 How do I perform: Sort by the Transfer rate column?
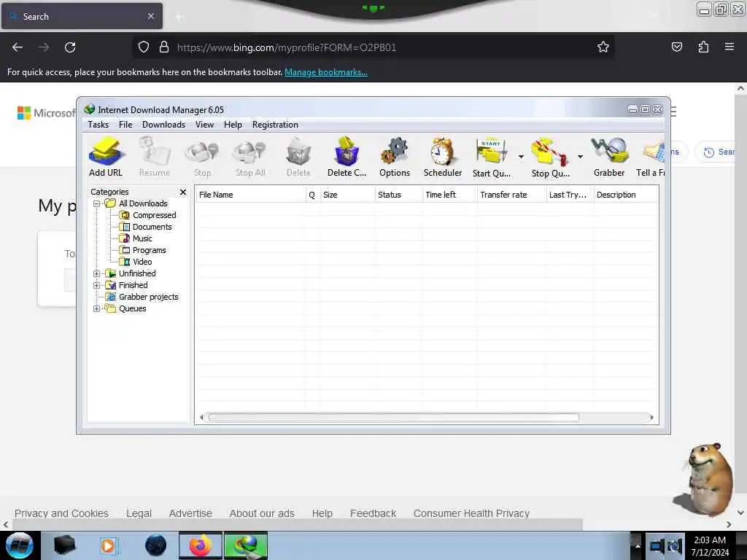coord(511,195)
